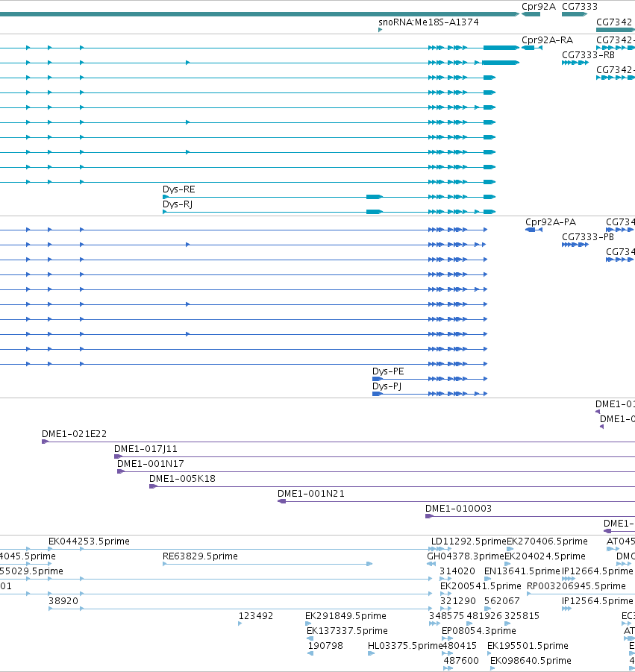Open the 481926 feature label
The height and width of the screenshot is (672, 635).
[484, 616]
